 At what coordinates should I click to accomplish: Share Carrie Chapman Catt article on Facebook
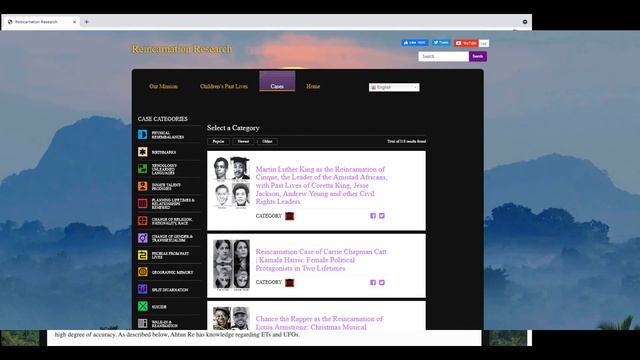click(373, 282)
